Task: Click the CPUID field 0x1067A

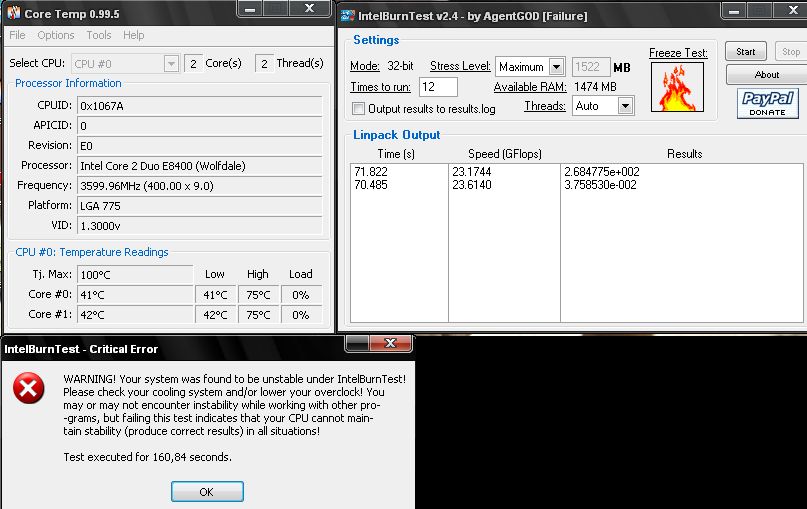Action: tap(200, 106)
